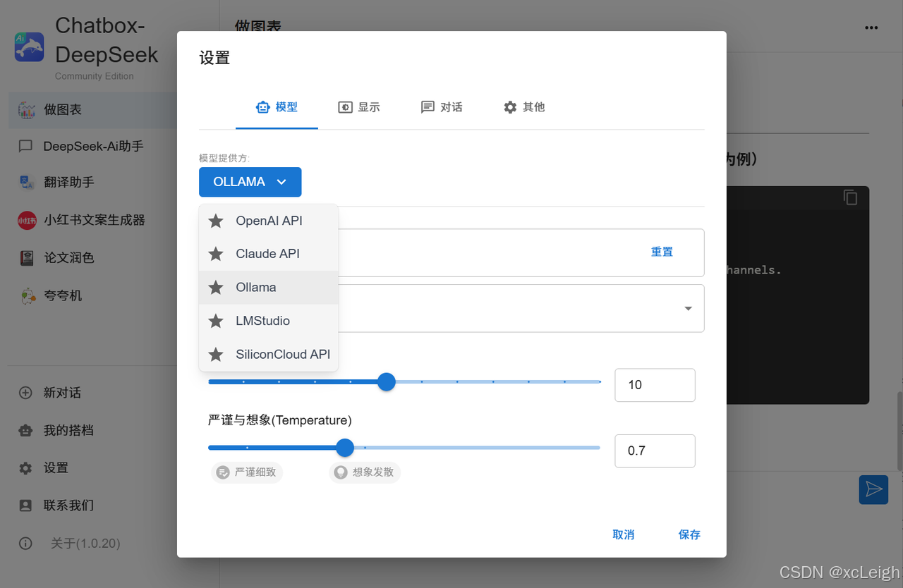Click the icon on 严谨细致 chip
This screenshot has height=588, width=903.
click(x=223, y=472)
